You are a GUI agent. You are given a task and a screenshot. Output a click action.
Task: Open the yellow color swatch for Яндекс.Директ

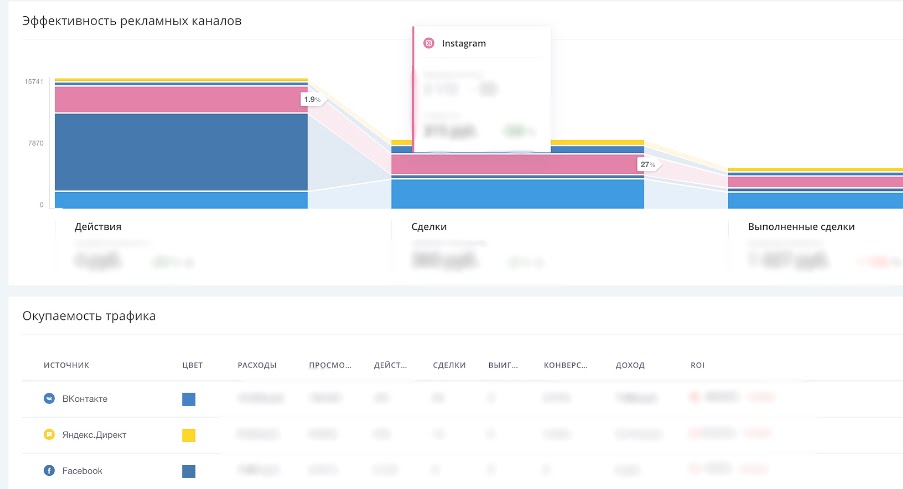(188, 435)
